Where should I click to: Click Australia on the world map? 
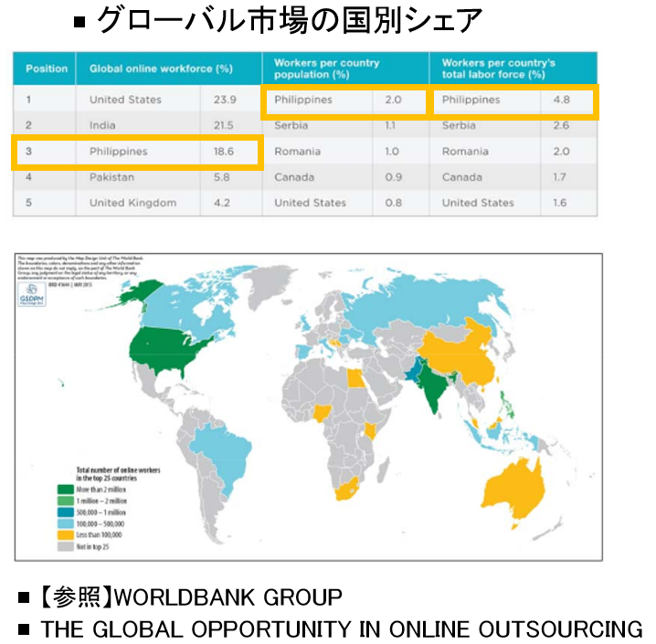pos(513,489)
